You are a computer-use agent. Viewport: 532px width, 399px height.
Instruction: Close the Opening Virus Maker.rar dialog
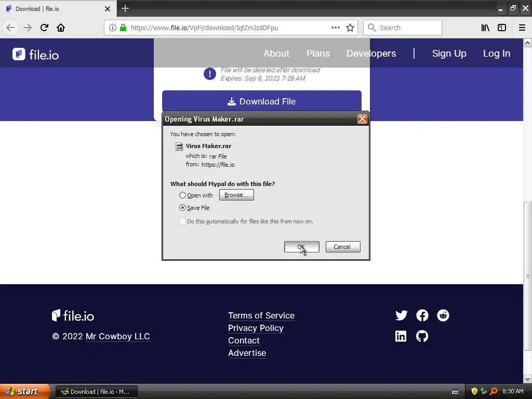point(362,119)
